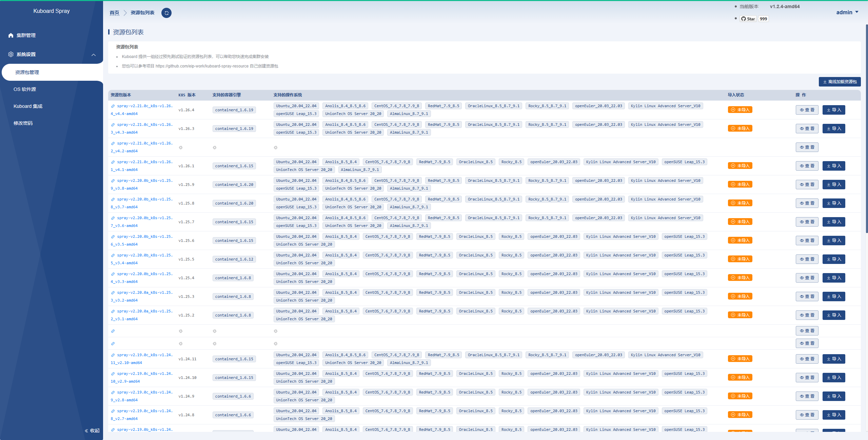Open Kuboard 集成 menu item

(x=28, y=106)
